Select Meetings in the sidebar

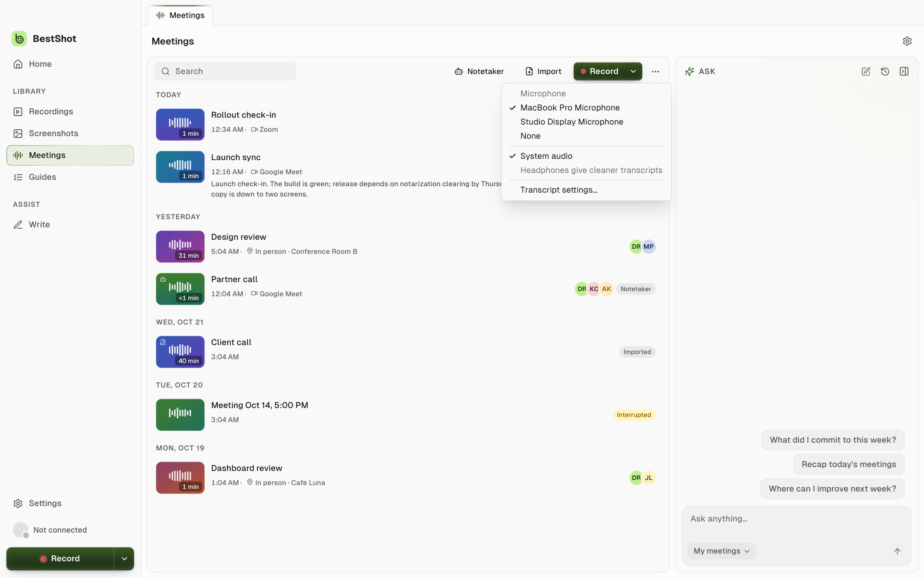pyautogui.click(x=70, y=155)
